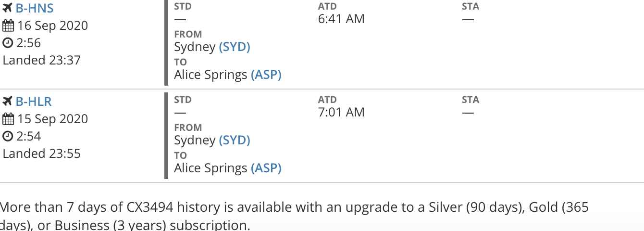The height and width of the screenshot is (231, 644).
Task: Open the B-HNS aircraft registration link
Action: pos(35,8)
